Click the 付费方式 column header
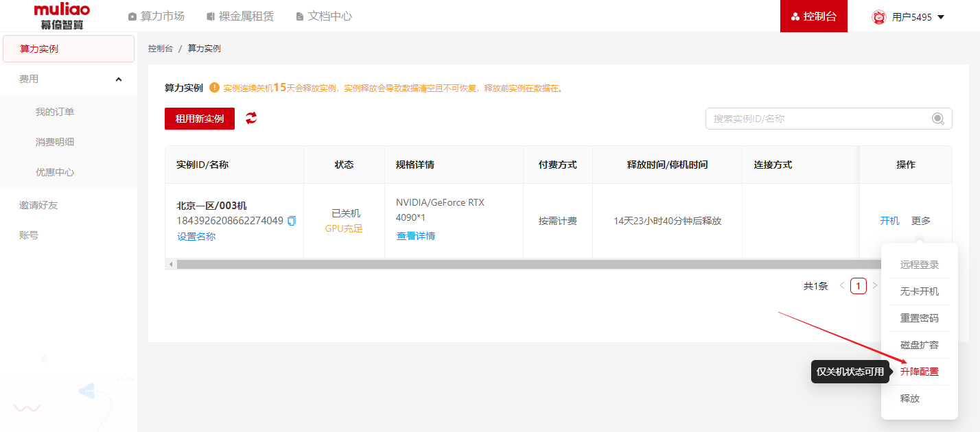Image resolution: width=980 pixels, height=432 pixels. [x=558, y=165]
